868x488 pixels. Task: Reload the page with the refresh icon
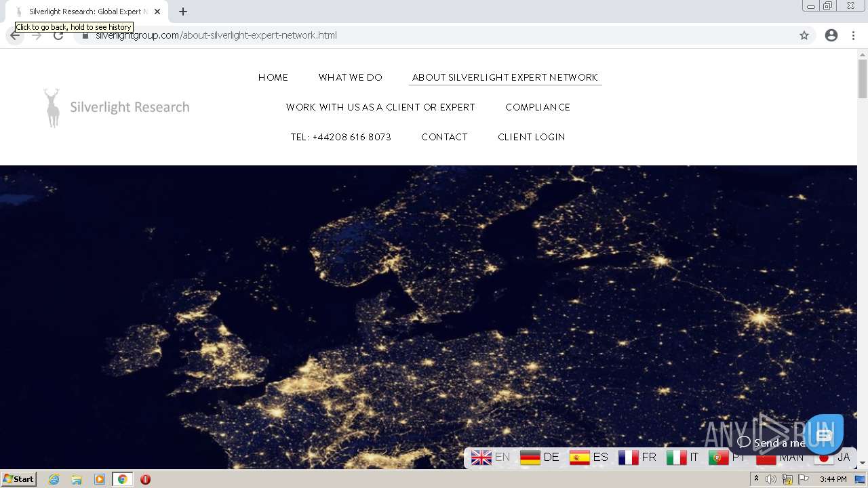click(58, 36)
